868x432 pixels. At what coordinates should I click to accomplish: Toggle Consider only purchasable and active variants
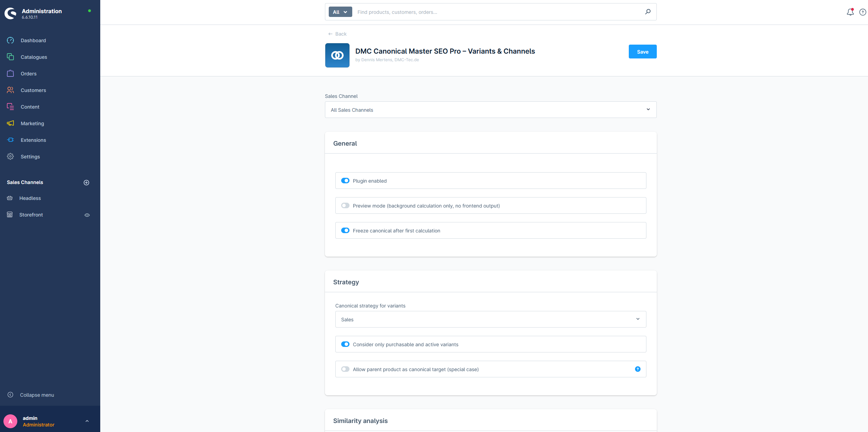(345, 344)
